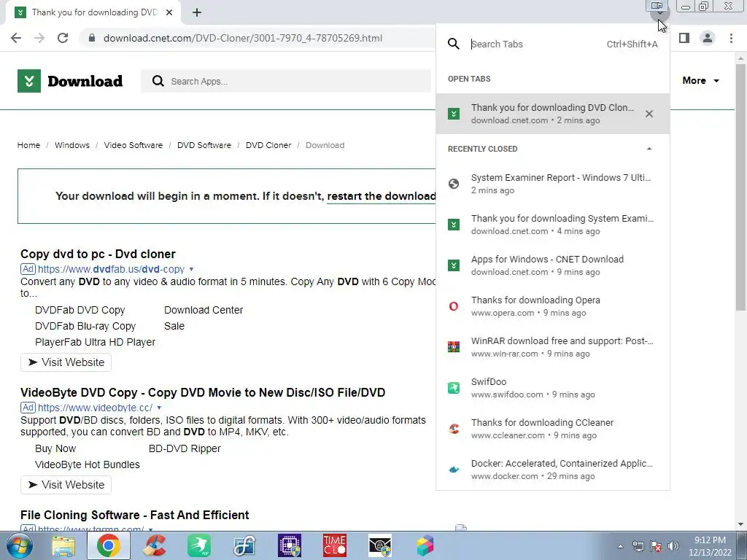Reopen 'Thank you for downloading System Exami...' tab
The width and height of the screenshot is (747, 560).
[553, 225]
